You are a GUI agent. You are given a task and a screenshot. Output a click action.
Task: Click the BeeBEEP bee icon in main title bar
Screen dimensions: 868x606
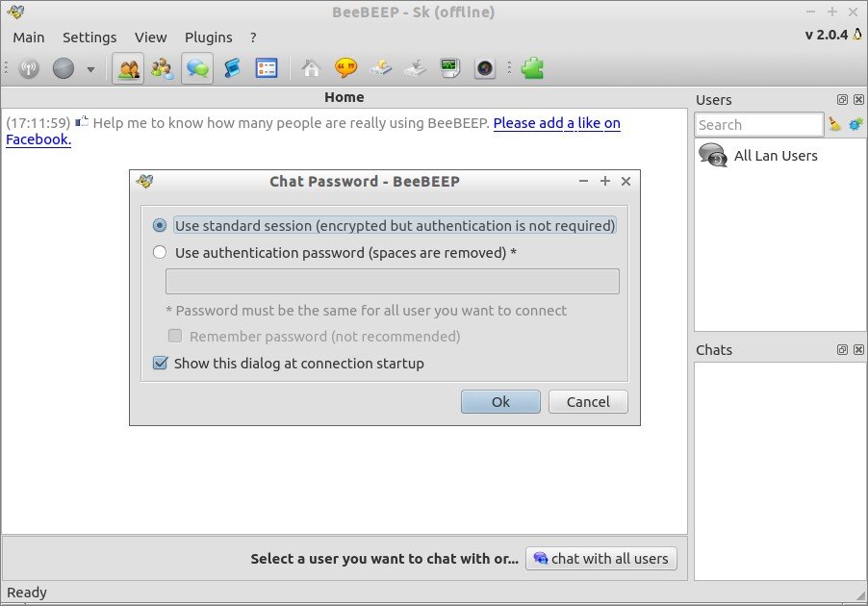tap(15, 12)
